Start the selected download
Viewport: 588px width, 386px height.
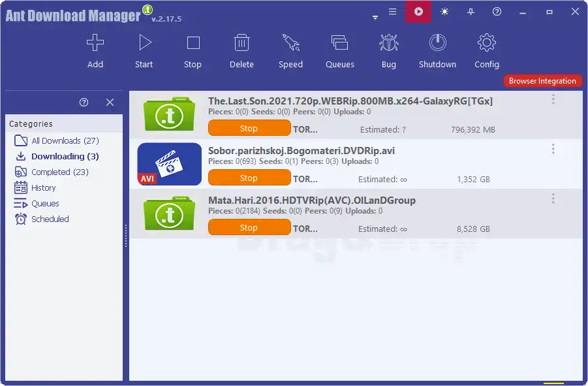[x=144, y=42]
